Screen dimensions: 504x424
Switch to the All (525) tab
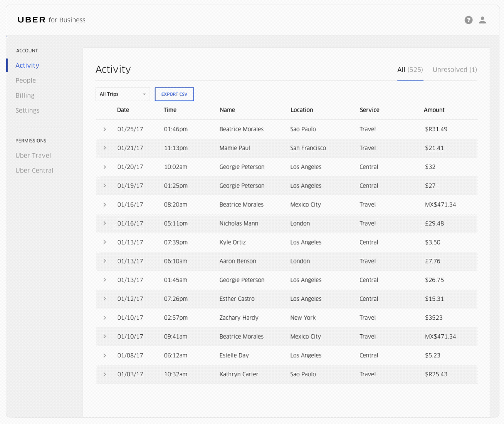pos(410,70)
